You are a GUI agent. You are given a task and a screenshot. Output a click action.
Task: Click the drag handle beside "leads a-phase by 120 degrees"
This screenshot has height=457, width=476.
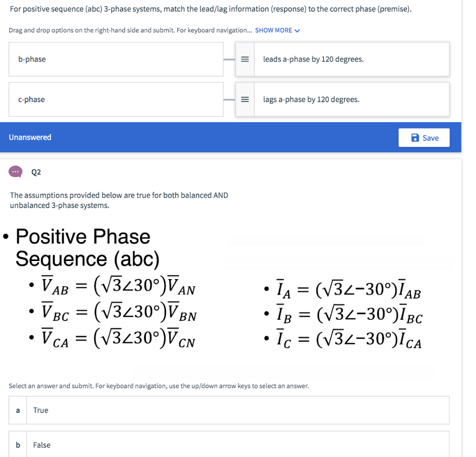[x=245, y=59]
